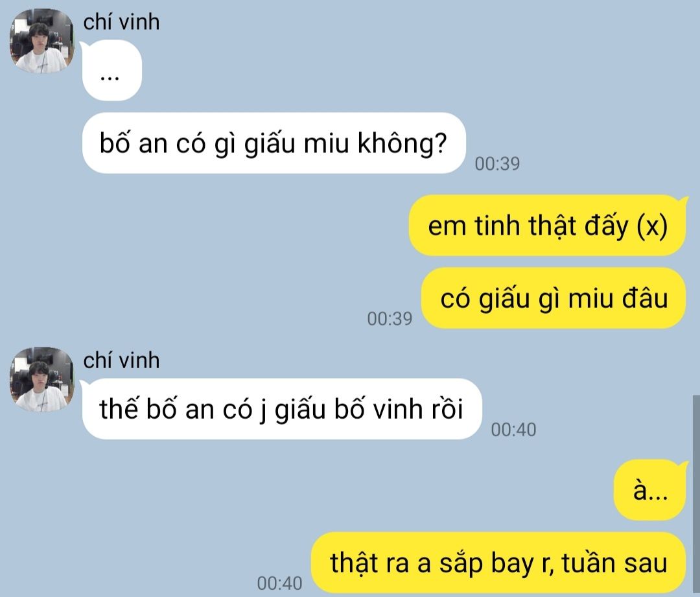
Task: Select the yellow "à..." bubble
Action: pyautogui.click(x=650, y=490)
